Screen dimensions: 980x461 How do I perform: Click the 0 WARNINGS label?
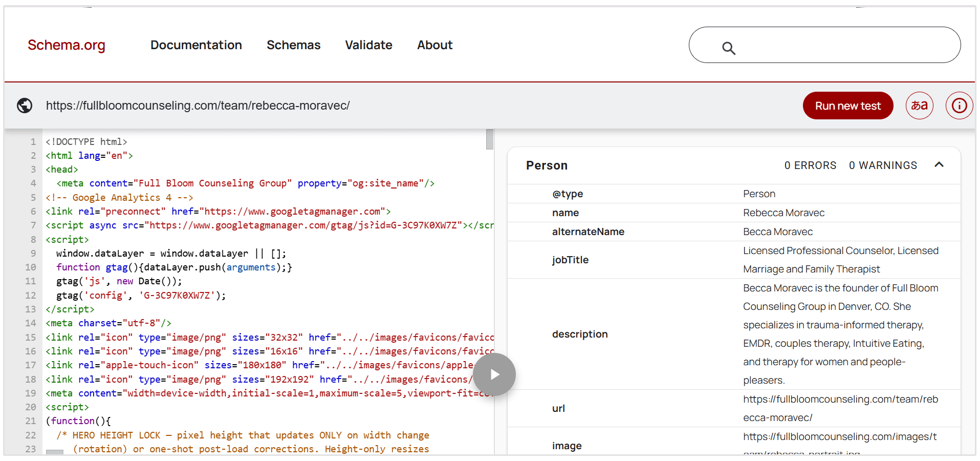pos(883,165)
